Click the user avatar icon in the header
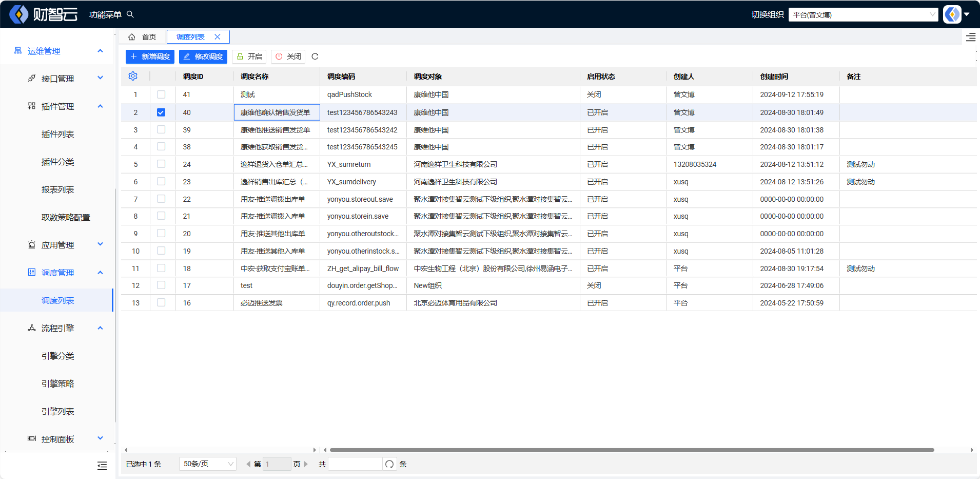The height and width of the screenshot is (479, 980). 952,14
